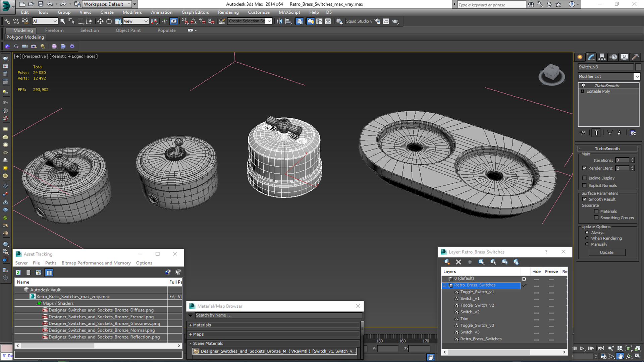Open Create Selection Set dropdown
Screen dimensions: 644x362
[x=269, y=21]
